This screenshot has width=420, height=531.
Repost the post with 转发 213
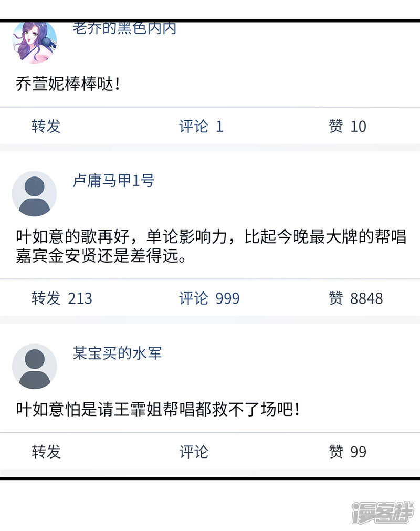coord(61,298)
